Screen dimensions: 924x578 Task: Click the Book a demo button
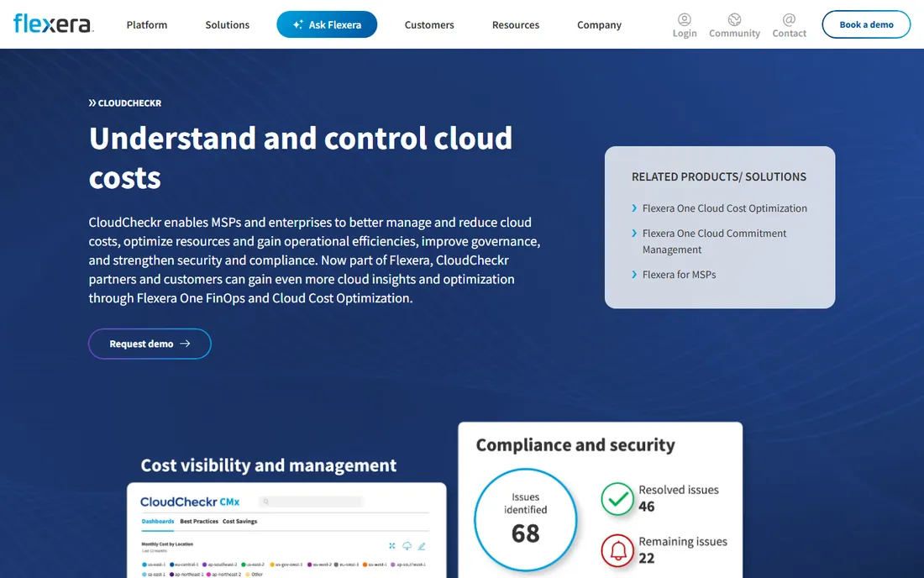(x=866, y=24)
